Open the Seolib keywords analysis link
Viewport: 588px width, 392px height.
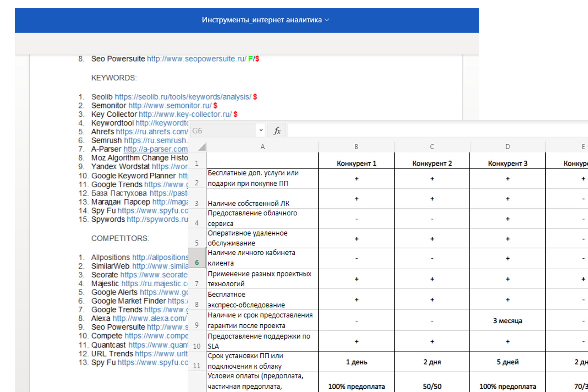(183, 97)
